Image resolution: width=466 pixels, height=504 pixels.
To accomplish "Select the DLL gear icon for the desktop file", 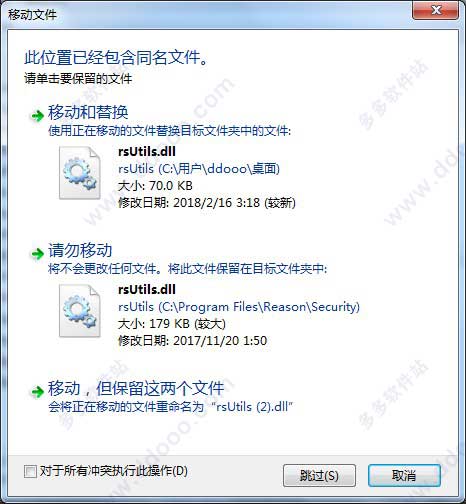I will point(80,173).
